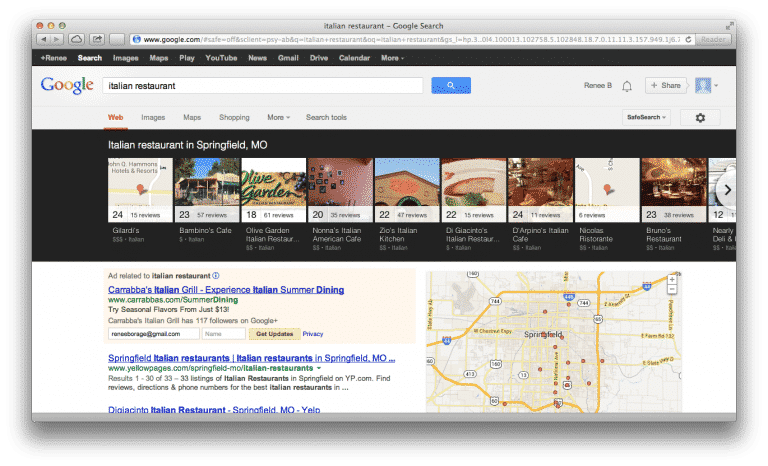This screenshot has width=768, height=466.
Task: Open YouTube in the black Google bar
Action: [x=221, y=58]
